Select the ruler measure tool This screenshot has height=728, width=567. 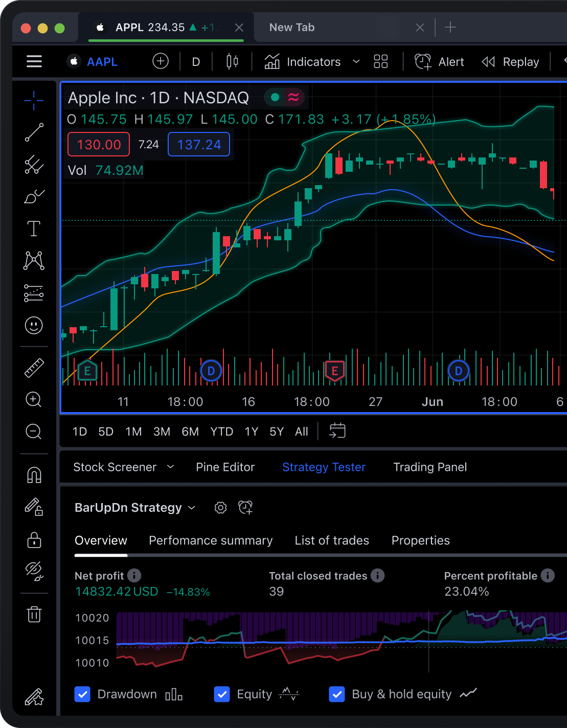(34, 368)
